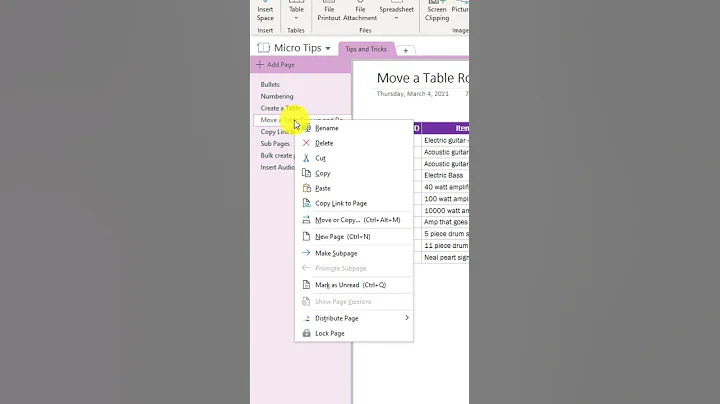This screenshot has width=720, height=404.
Task: Choose Rename from the context menu
Action: [354, 128]
